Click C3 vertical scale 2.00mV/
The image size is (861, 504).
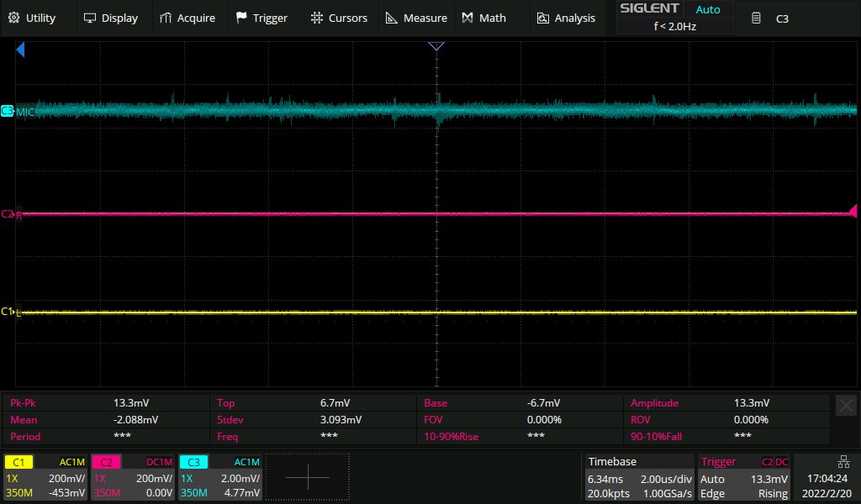[240, 478]
